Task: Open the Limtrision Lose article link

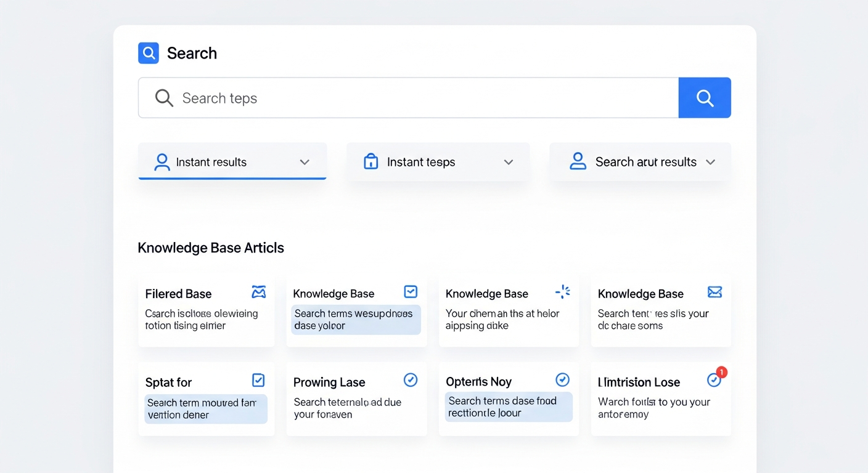Action: click(x=639, y=382)
